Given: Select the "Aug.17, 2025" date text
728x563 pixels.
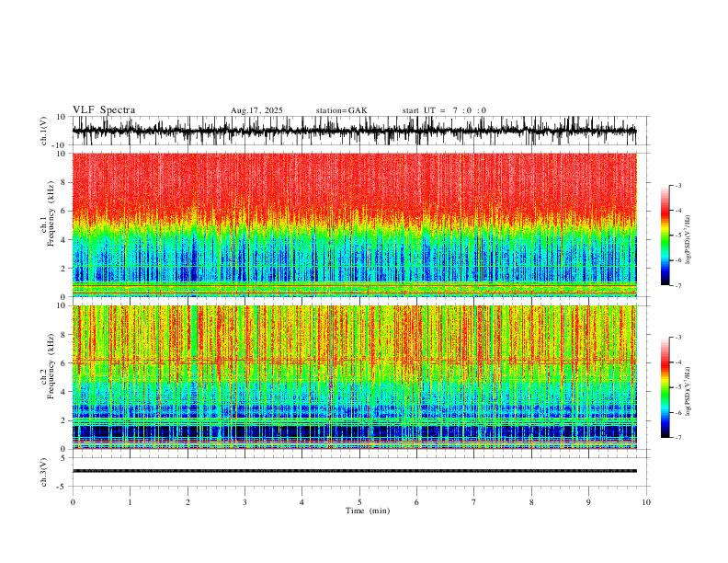Looking at the screenshot, I should [256, 110].
